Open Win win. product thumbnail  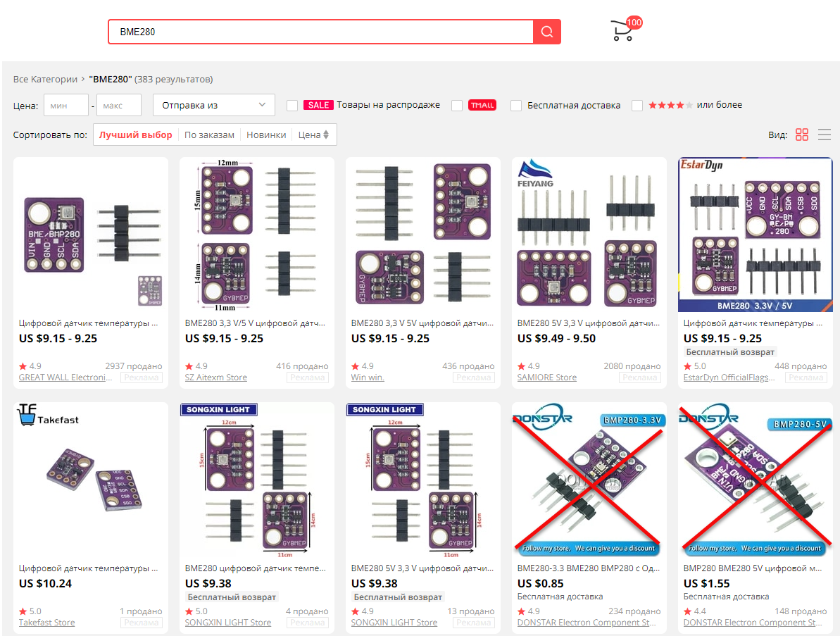pos(422,235)
